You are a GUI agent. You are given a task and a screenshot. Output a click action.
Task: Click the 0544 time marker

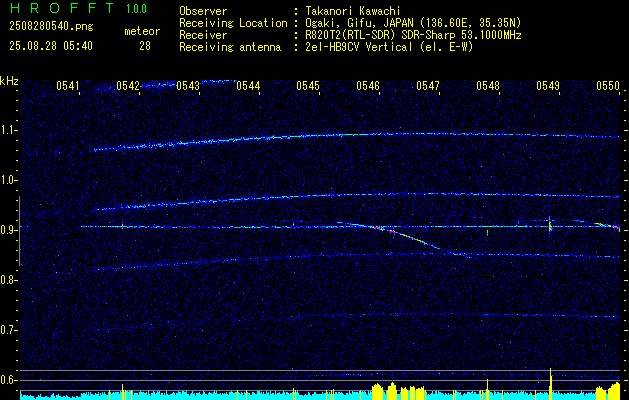[248, 85]
